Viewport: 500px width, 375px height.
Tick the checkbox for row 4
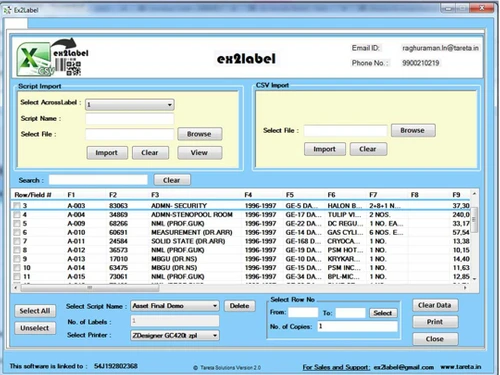coord(17,215)
